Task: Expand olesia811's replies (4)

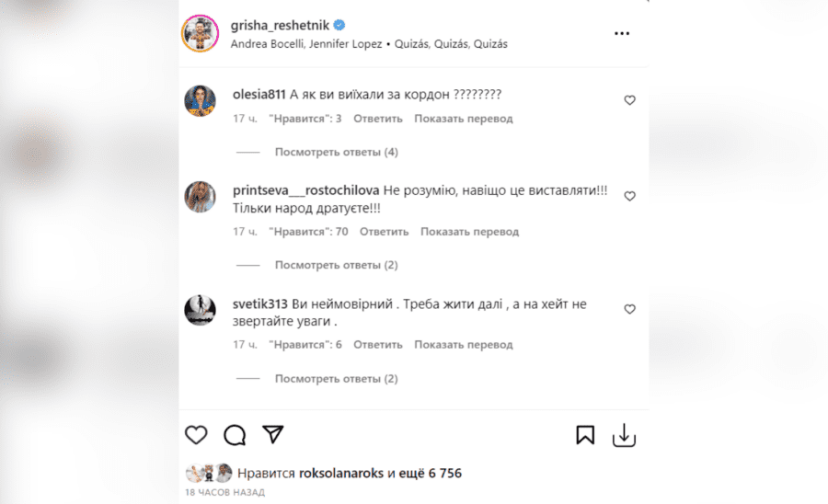Action: (x=337, y=152)
